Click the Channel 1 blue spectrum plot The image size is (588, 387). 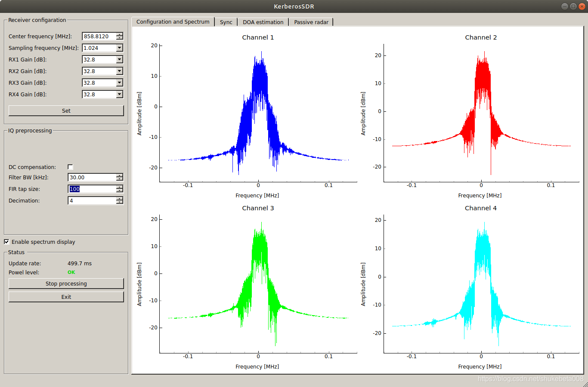point(258,113)
